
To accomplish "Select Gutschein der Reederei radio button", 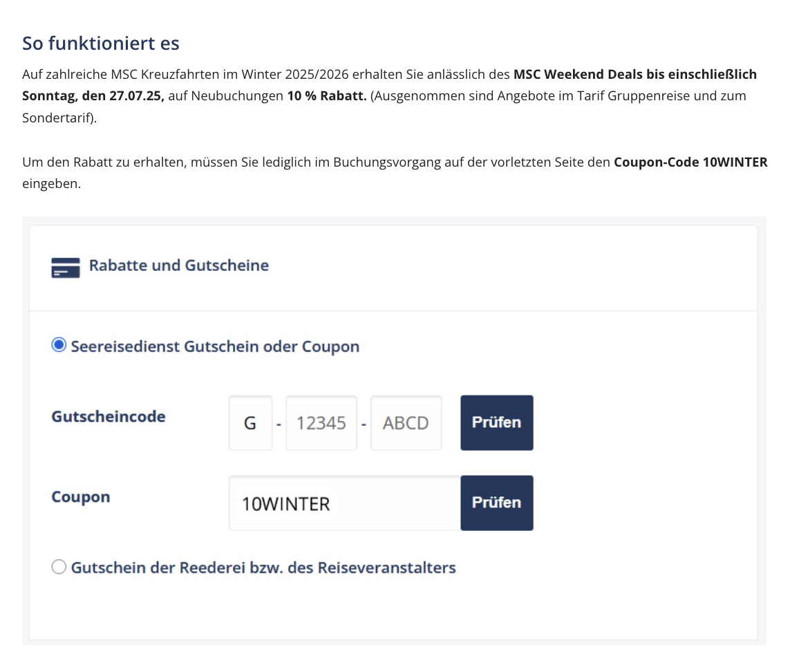I will pos(59,566).
